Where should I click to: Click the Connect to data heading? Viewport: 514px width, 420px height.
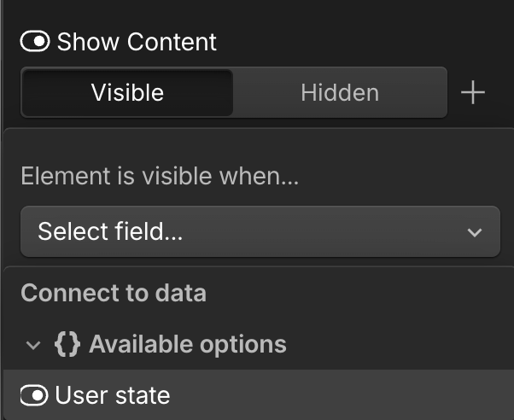coord(114,294)
